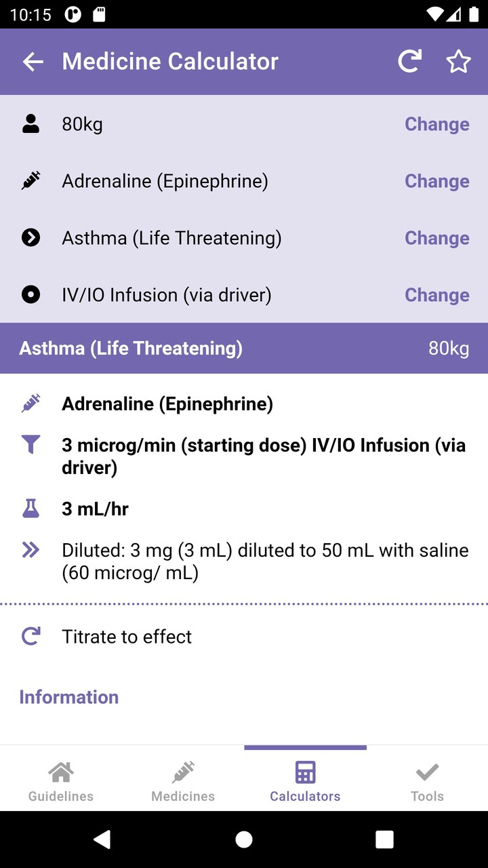Image resolution: width=488 pixels, height=868 pixels.
Task: Select the Calculators tab
Action: click(305, 778)
